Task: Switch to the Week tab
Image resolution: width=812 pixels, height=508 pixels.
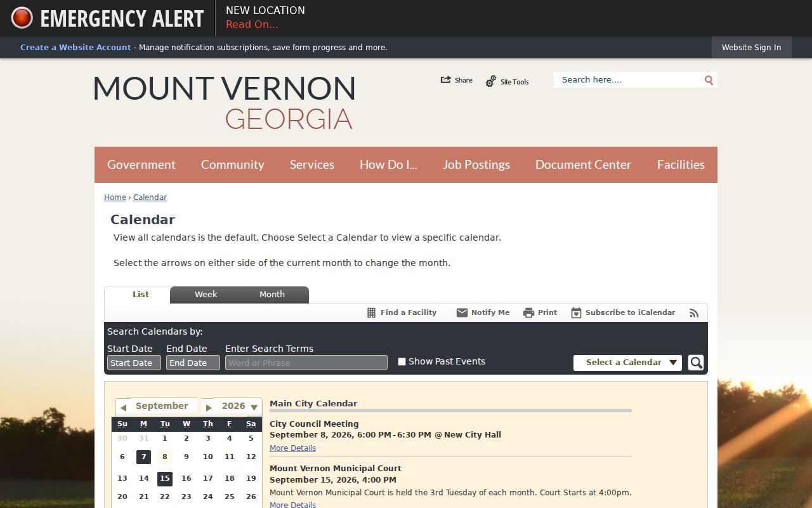Action: click(x=206, y=295)
